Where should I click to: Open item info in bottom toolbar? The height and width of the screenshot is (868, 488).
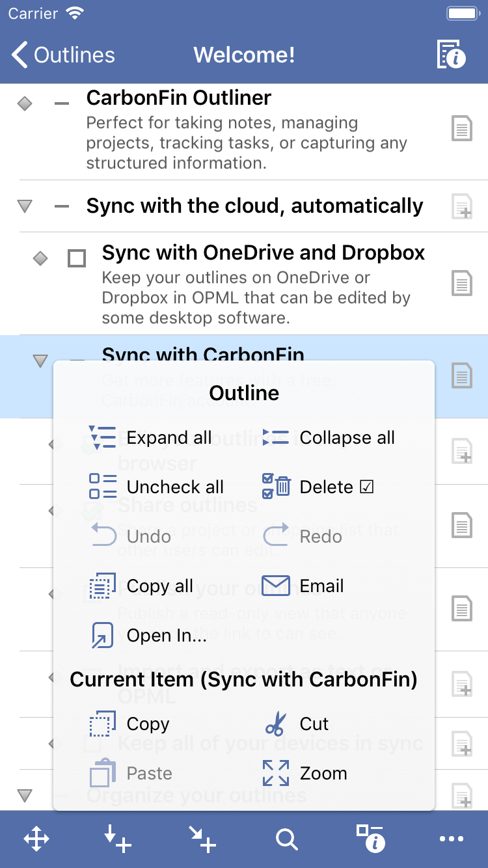point(370,838)
